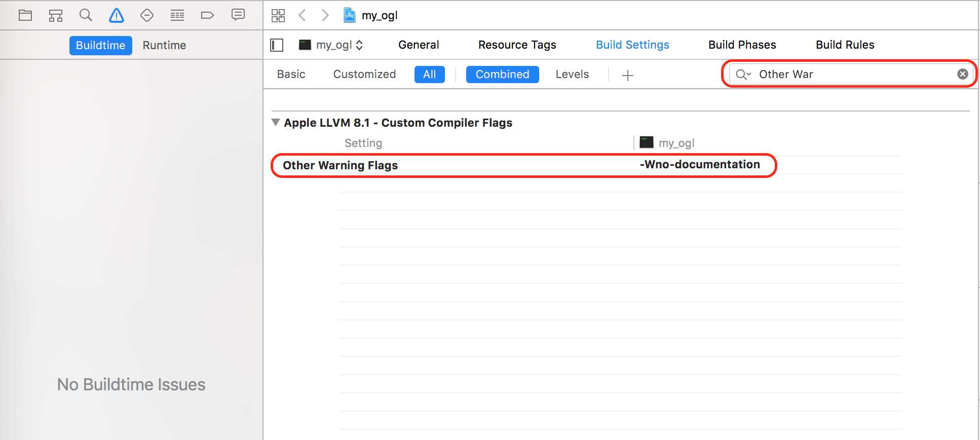The image size is (980, 440).
Task: Click the my_ogl breadcrumb title
Action: point(380,16)
